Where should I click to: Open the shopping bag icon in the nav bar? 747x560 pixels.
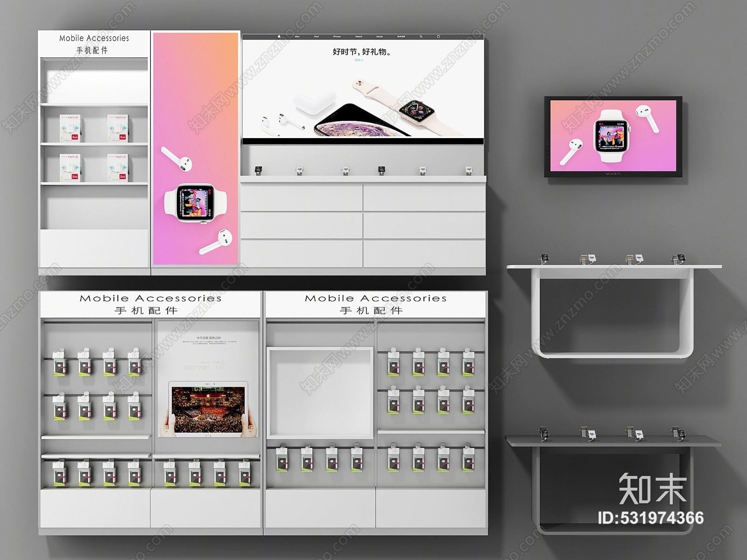click(x=438, y=36)
